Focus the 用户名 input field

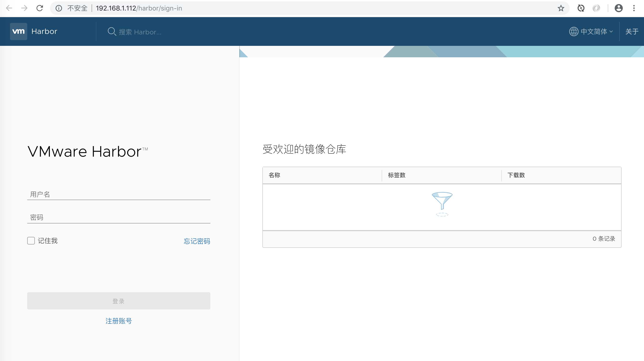[x=119, y=194]
